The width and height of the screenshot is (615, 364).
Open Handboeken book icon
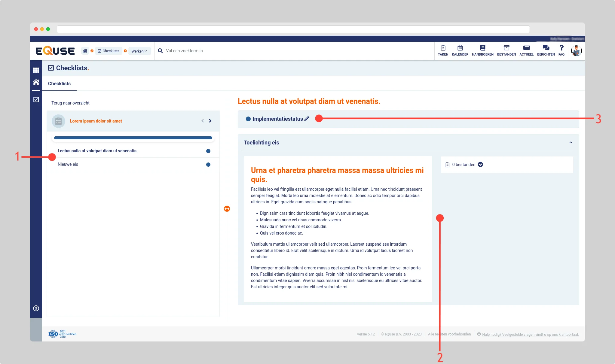(x=482, y=48)
